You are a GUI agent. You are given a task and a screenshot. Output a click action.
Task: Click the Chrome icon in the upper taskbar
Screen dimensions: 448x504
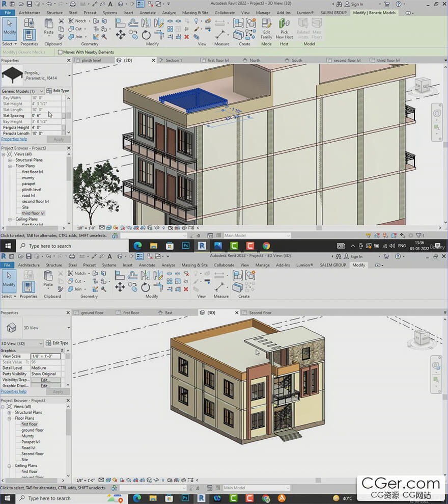pyautogui.click(x=266, y=246)
